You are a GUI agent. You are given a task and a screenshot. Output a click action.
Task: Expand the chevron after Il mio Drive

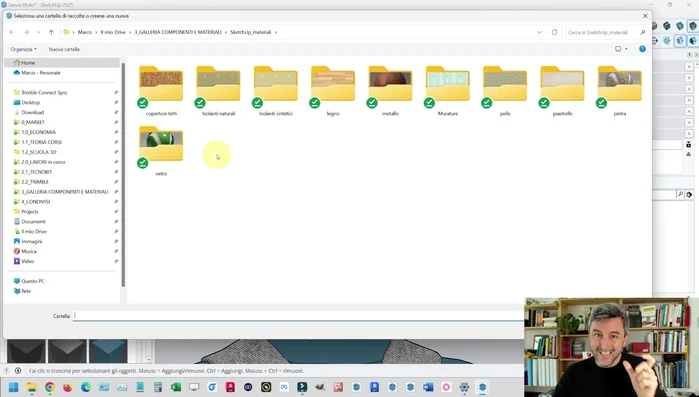point(130,32)
